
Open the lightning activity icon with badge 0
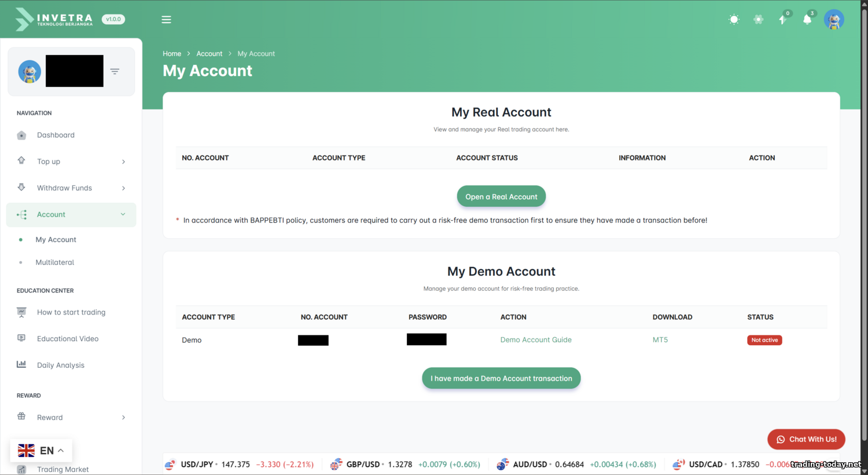782,20
